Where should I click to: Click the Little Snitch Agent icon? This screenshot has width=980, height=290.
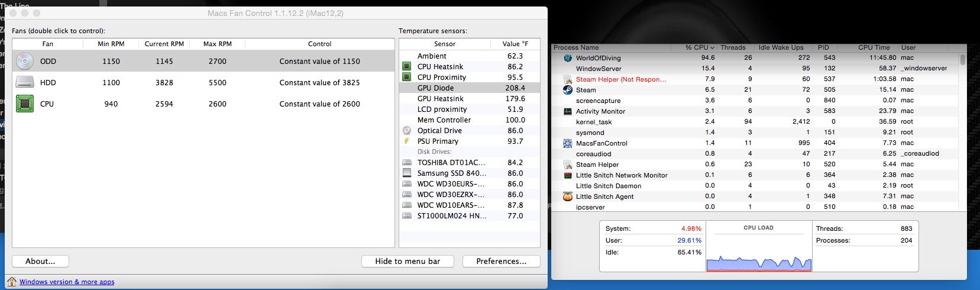tap(568, 196)
